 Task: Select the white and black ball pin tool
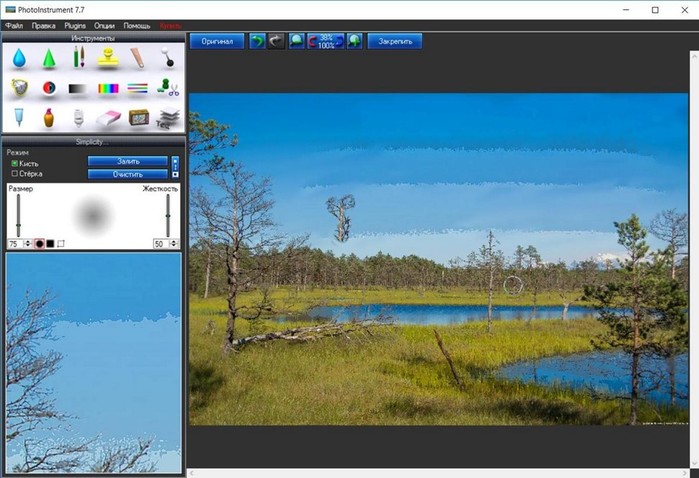point(168,57)
